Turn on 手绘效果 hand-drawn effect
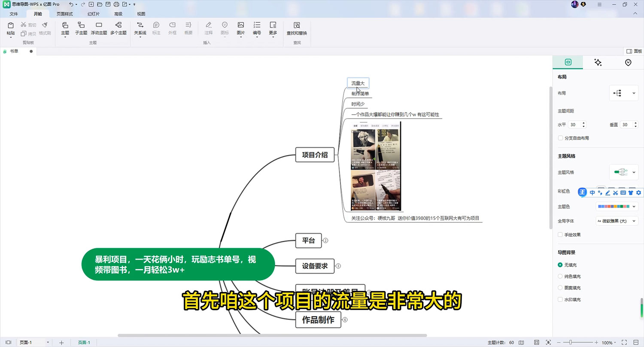Screen dimensions: 644x347 click(561, 234)
